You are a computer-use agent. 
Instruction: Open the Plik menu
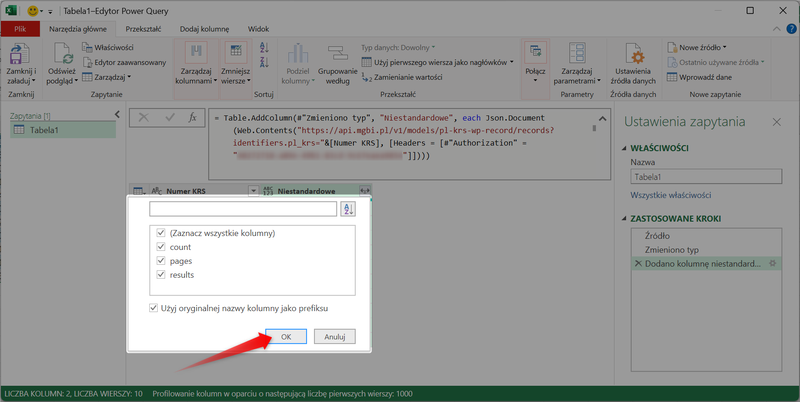click(20, 29)
